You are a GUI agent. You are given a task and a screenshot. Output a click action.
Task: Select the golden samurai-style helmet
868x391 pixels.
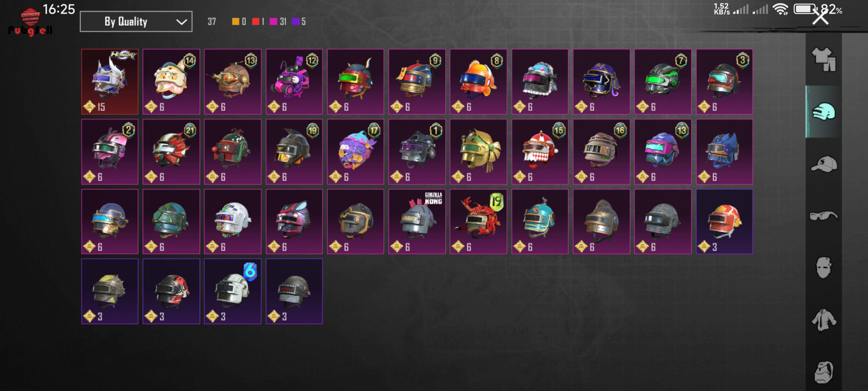coord(478,152)
